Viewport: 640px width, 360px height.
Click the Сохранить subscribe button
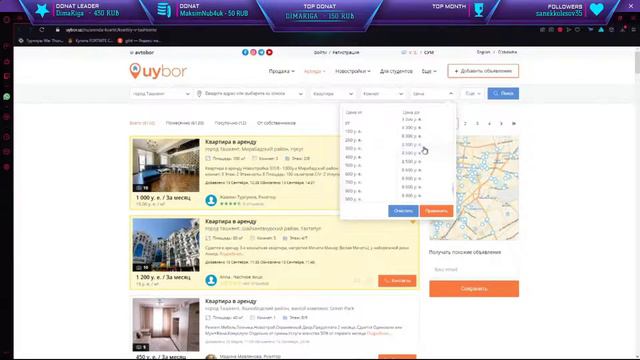474,289
